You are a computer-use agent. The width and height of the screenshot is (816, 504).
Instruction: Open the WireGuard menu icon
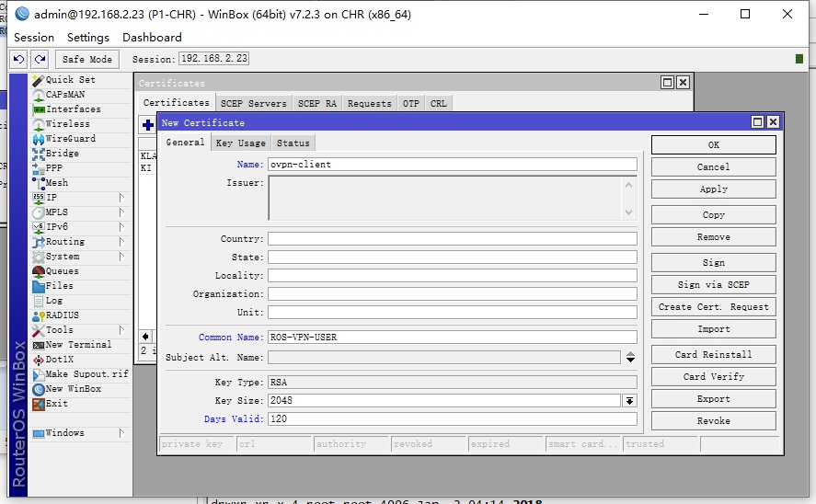point(39,139)
